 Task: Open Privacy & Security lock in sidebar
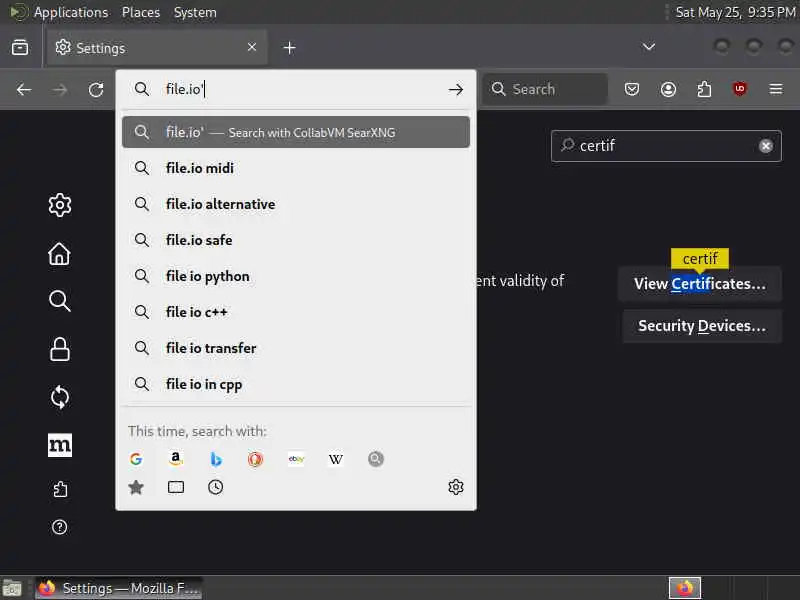pos(60,349)
